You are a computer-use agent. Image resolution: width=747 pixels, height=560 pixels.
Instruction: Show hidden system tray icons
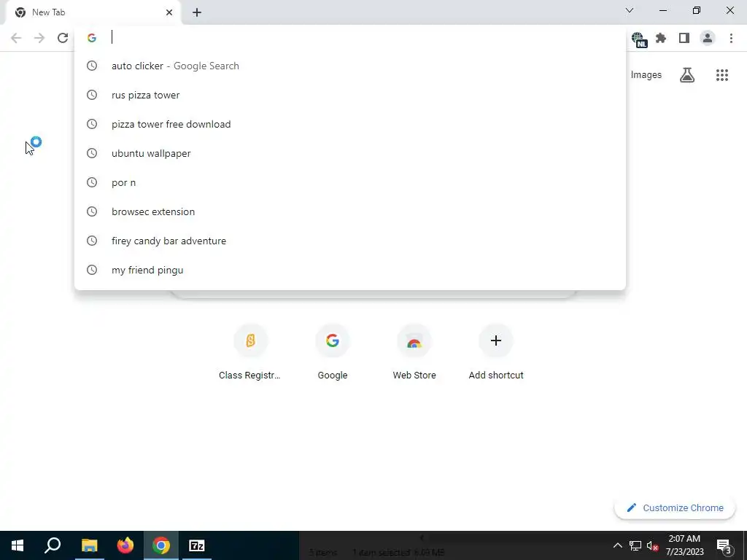(x=617, y=545)
